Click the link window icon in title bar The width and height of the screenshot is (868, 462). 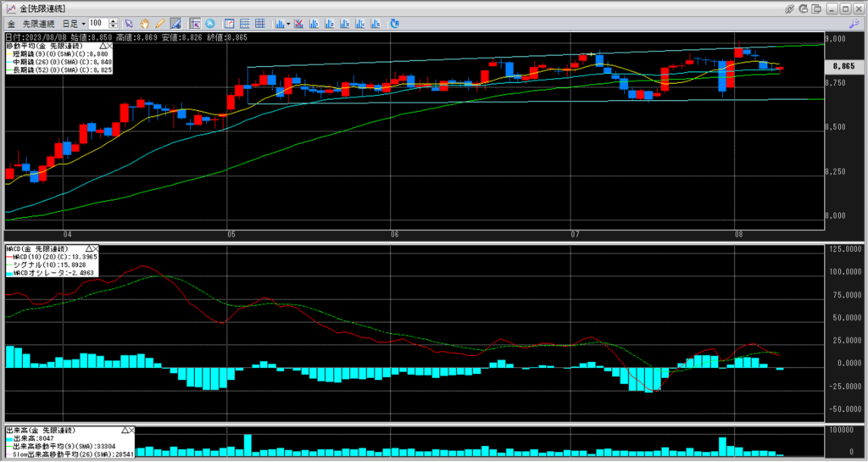pyautogui.click(x=789, y=8)
